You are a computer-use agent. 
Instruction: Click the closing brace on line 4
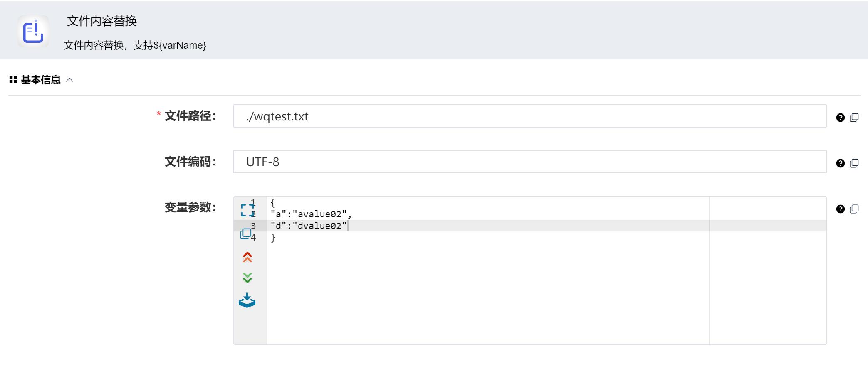pyautogui.click(x=273, y=238)
